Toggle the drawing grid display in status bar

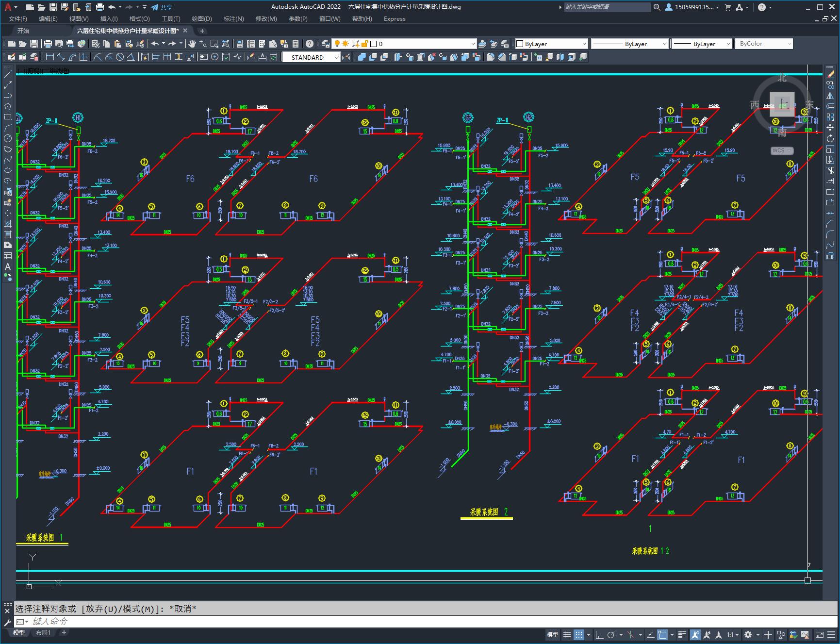click(567, 634)
